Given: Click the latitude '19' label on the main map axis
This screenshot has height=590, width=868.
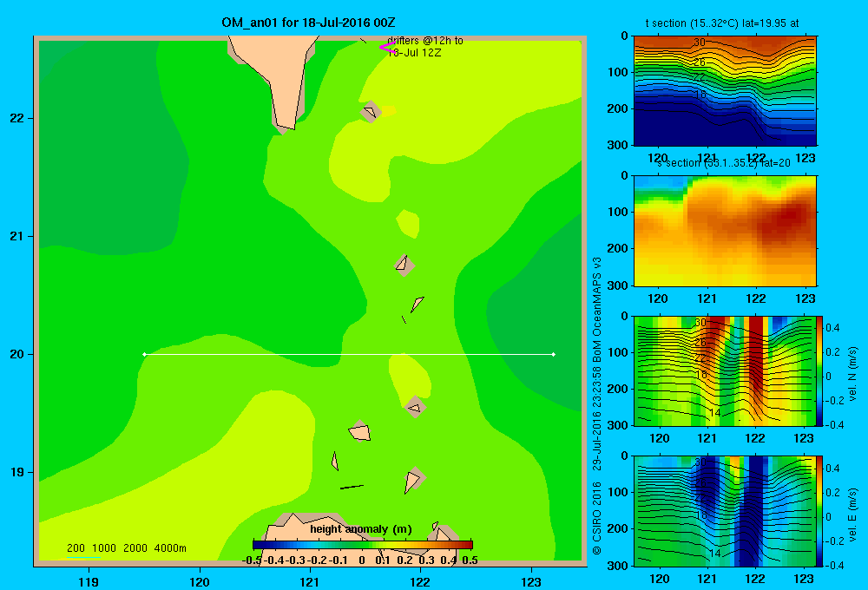Looking at the screenshot, I should coord(17,472).
